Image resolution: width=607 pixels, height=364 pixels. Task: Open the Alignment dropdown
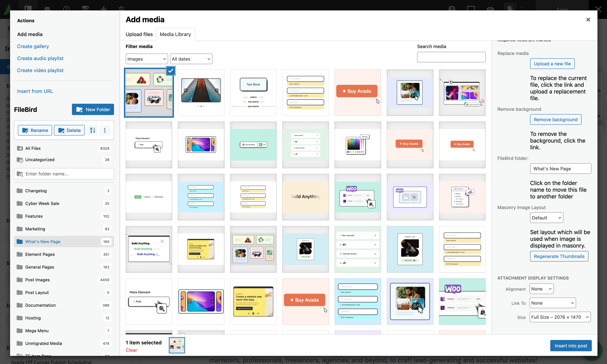[541, 289]
